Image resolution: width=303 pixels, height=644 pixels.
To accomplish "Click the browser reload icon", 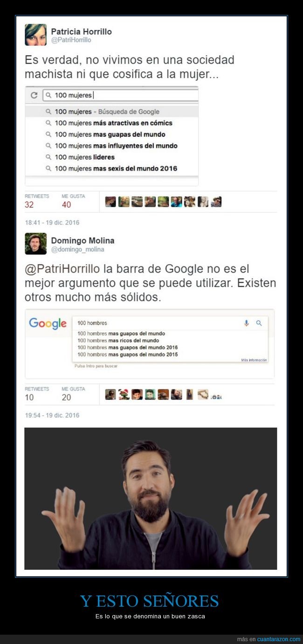I will pos(34,95).
